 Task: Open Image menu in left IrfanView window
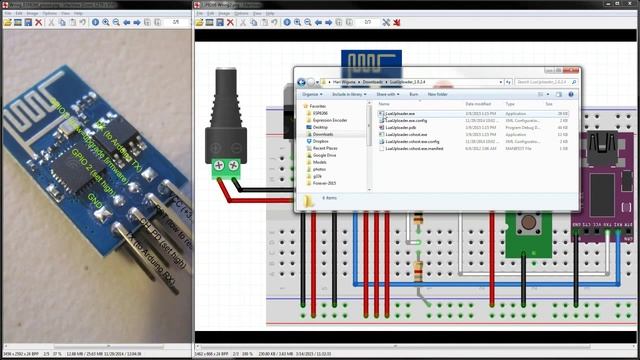coord(32,13)
